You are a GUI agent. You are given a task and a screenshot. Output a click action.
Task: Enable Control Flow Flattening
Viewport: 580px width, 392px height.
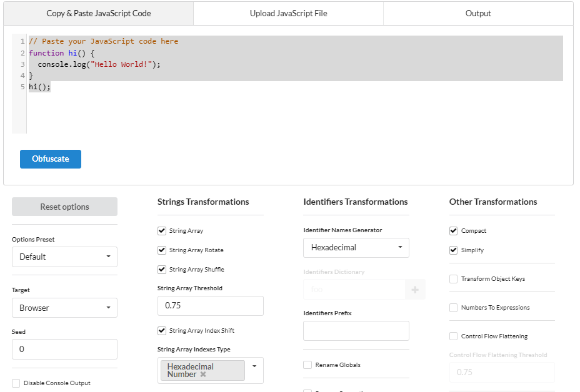click(454, 336)
